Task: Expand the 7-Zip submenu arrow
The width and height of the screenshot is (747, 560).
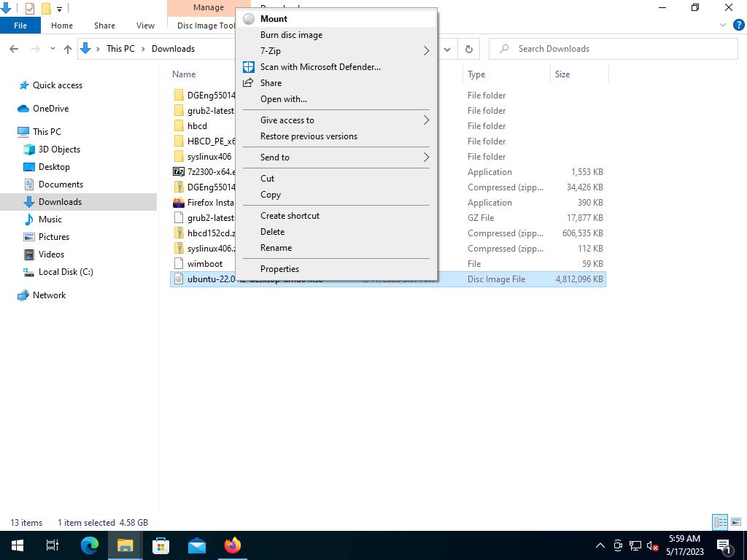Action: [x=426, y=51]
